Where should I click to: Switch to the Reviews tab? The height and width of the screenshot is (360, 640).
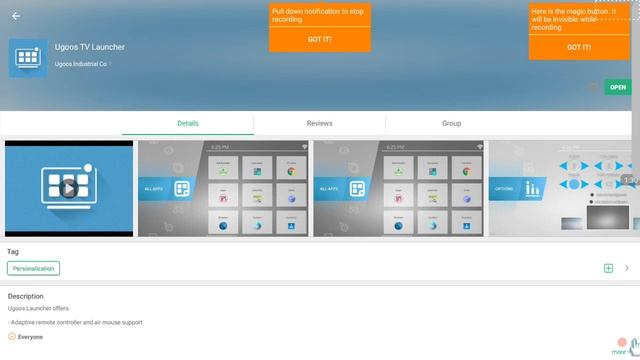[320, 123]
